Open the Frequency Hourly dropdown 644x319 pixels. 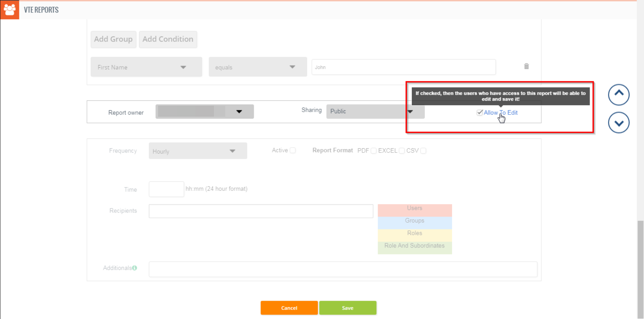(198, 151)
